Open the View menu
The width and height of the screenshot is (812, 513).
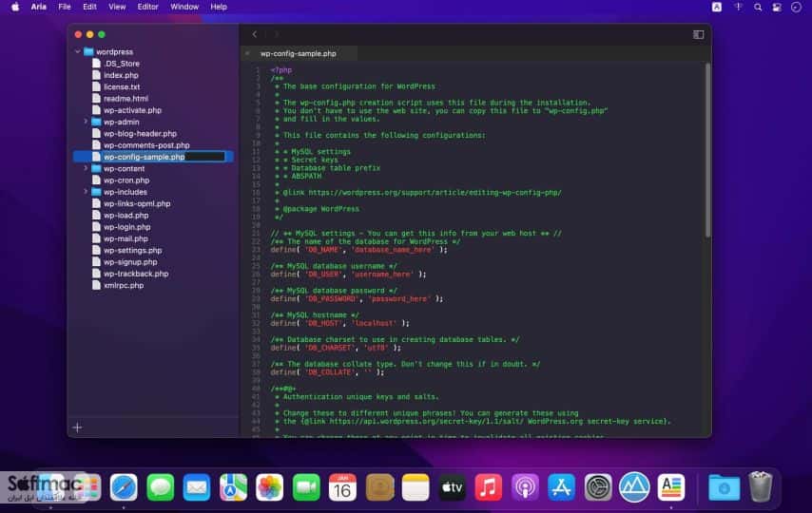117,7
